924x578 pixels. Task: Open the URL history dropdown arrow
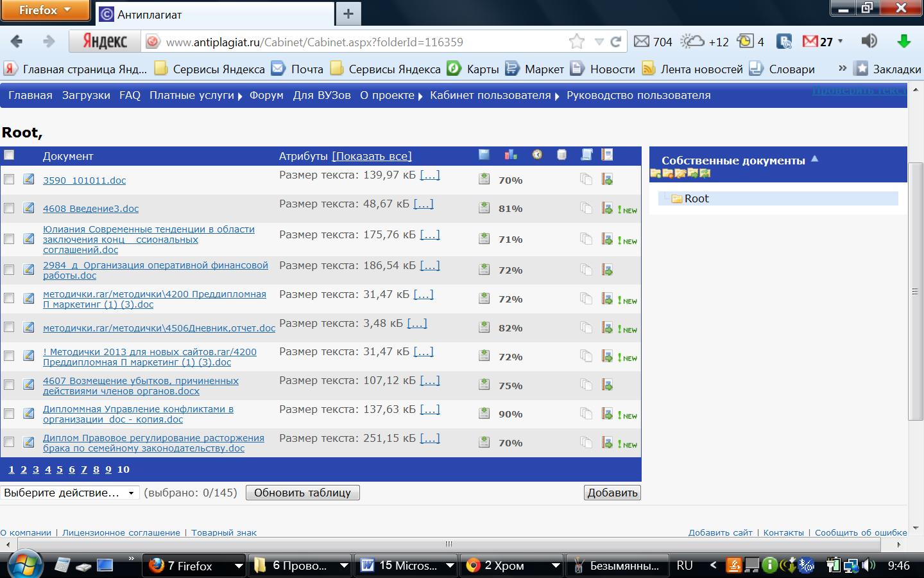click(x=599, y=42)
